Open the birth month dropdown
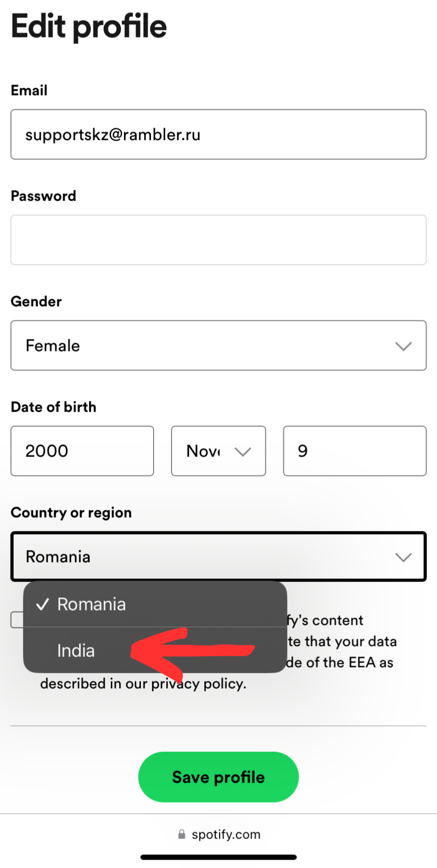This screenshot has height=868, width=437. pos(218,451)
